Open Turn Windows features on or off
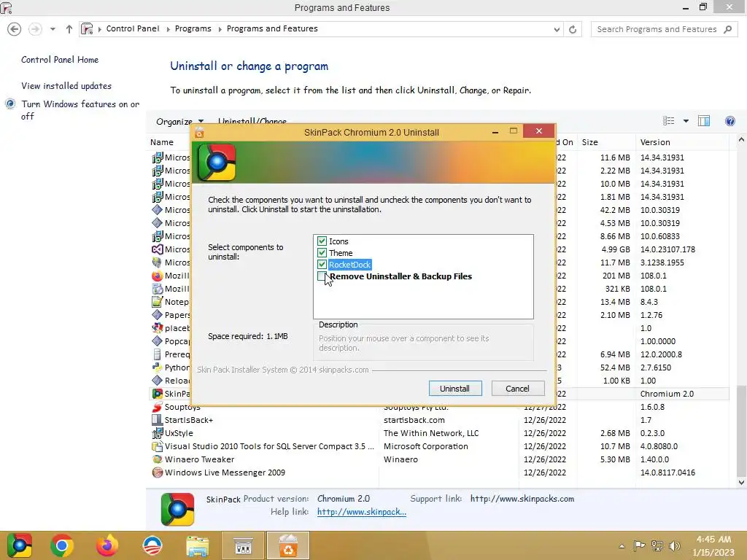 pos(80,110)
